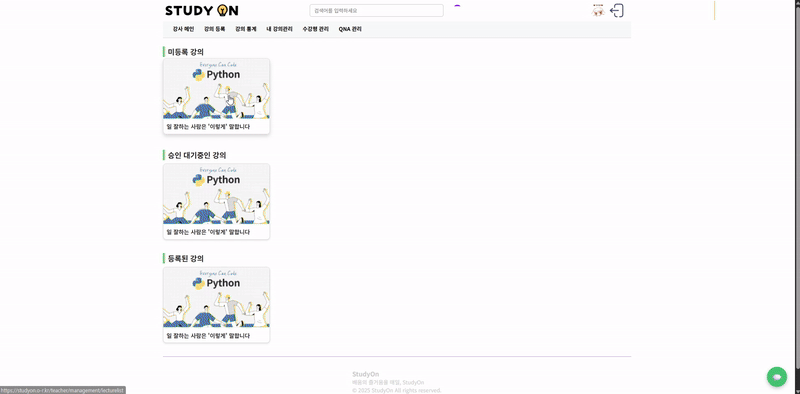
Task: Open the 강의 등록 menu item
Action: (214, 30)
